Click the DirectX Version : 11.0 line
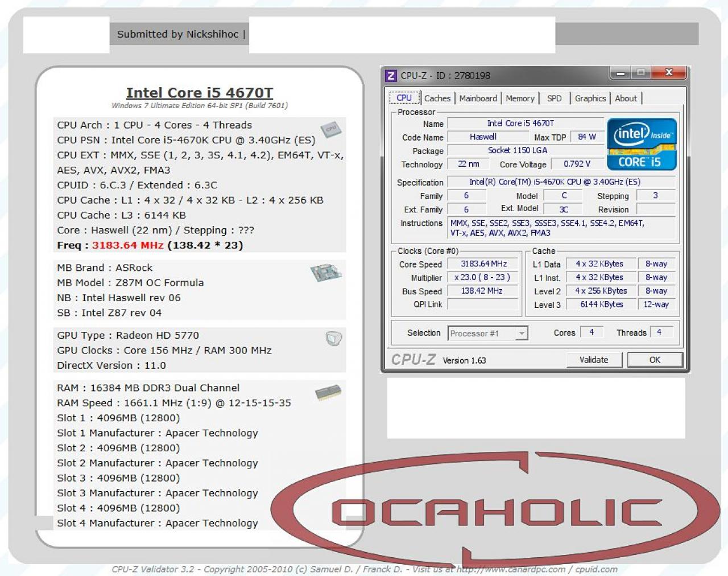The width and height of the screenshot is (728, 576). (111, 366)
